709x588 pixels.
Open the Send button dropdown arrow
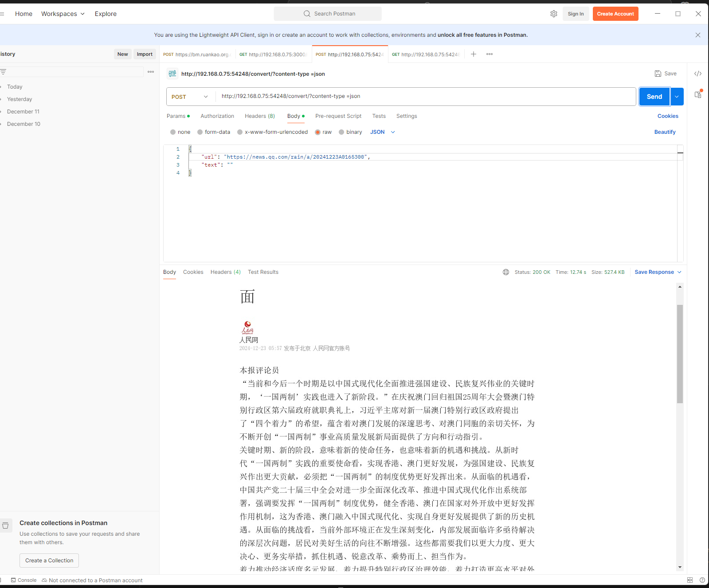[x=677, y=97]
